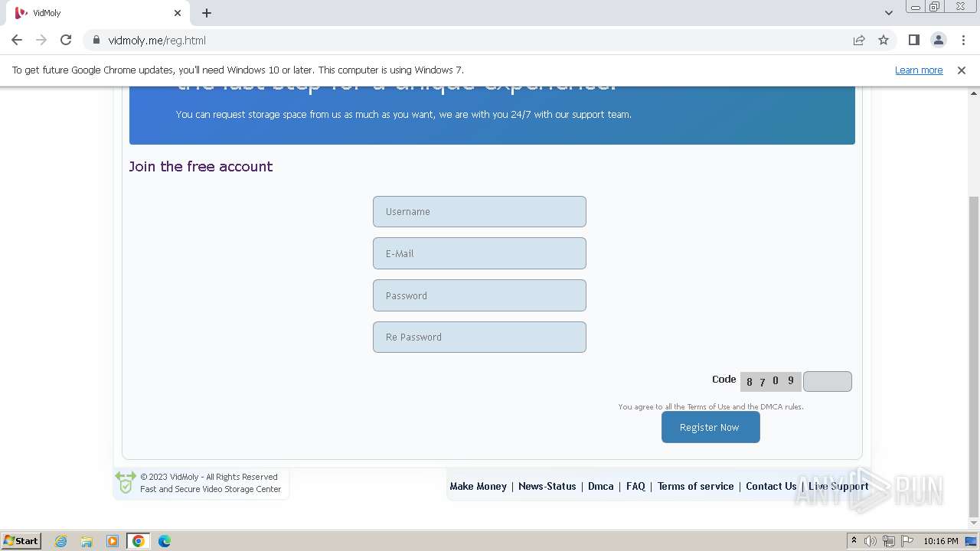Viewport: 980px width, 551px height.
Task: Dismiss the Chrome update notification
Action: click(962, 70)
